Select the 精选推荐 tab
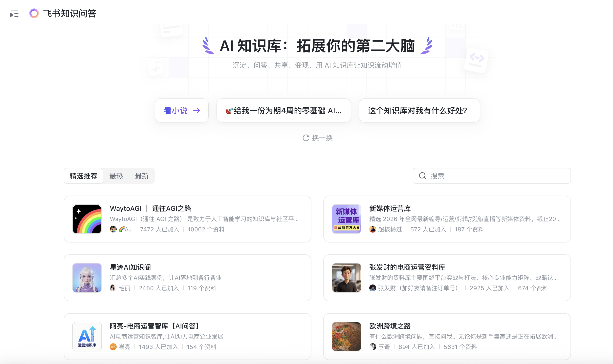 (x=84, y=176)
